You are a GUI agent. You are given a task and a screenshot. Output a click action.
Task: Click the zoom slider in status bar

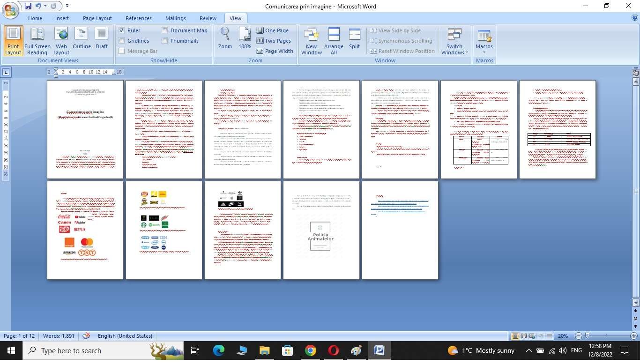587,336
